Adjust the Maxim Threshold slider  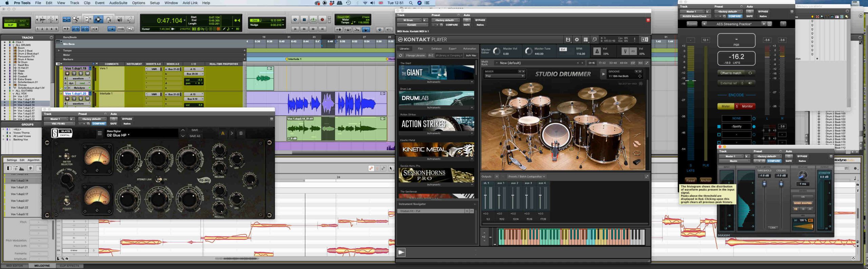pos(765,183)
